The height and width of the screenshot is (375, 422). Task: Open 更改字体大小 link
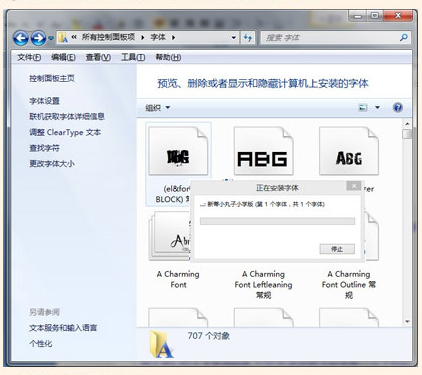point(52,163)
